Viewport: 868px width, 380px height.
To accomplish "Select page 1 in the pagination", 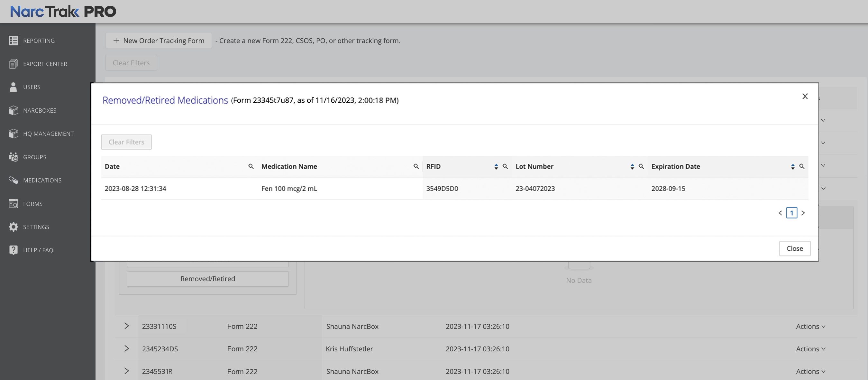I will pos(791,213).
